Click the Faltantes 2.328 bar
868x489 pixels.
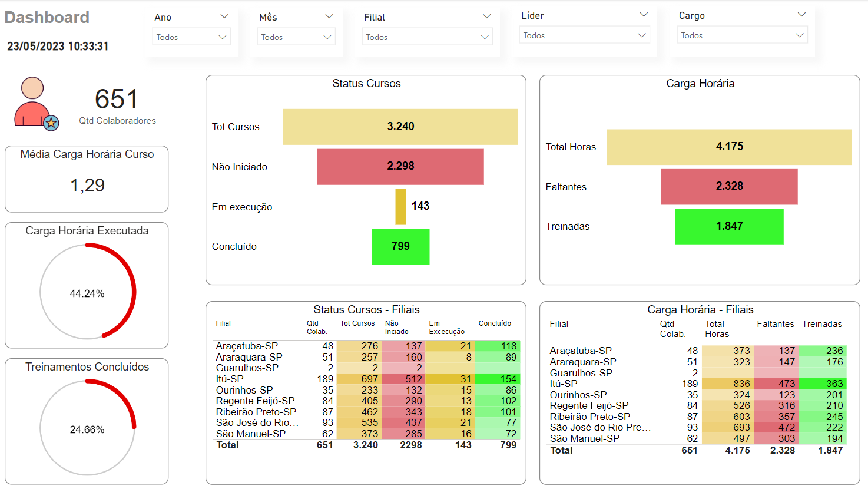tap(729, 187)
